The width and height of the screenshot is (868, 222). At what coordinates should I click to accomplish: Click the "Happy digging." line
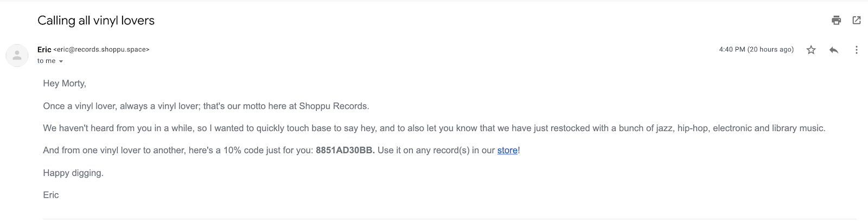(x=73, y=173)
